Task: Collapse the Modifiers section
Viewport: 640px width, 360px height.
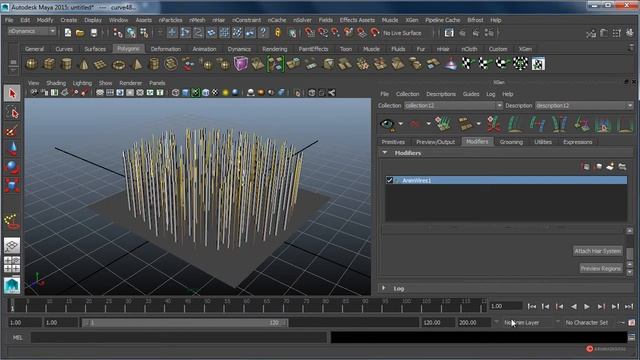Action: (x=384, y=153)
